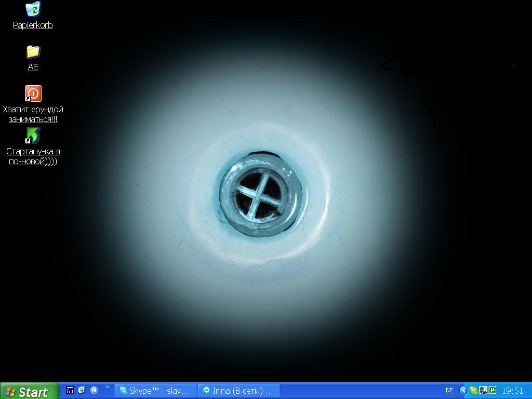The height and width of the screenshot is (399, 532).
Task: Open the Papierkorb recycle bin icon
Action: tap(33, 9)
